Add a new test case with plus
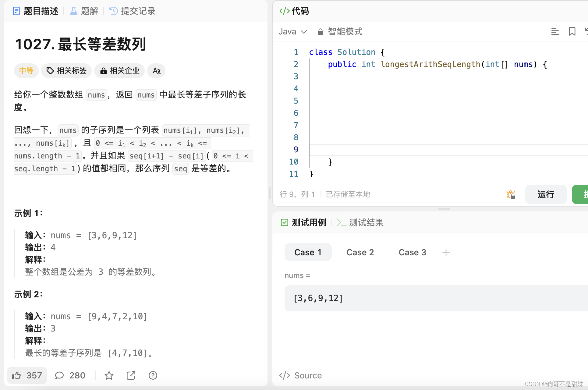 (x=446, y=252)
